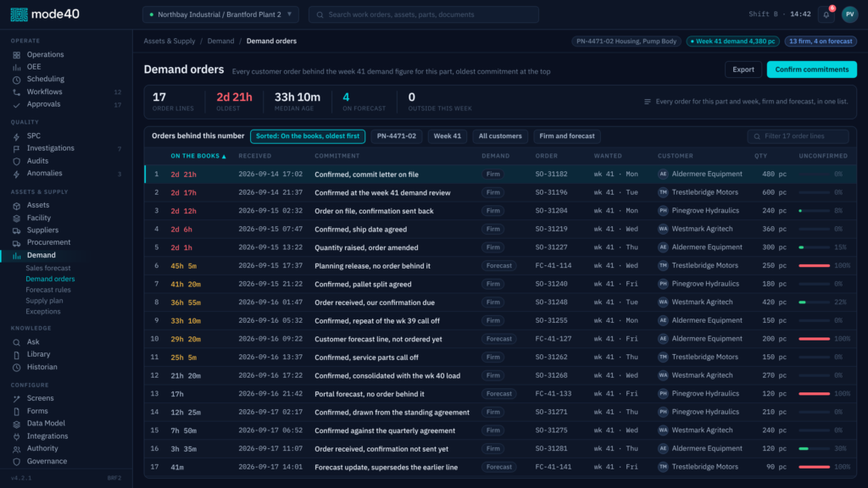Image resolution: width=868 pixels, height=488 pixels.
Task: Click the Governance shield icon
Action: point(17,462)
